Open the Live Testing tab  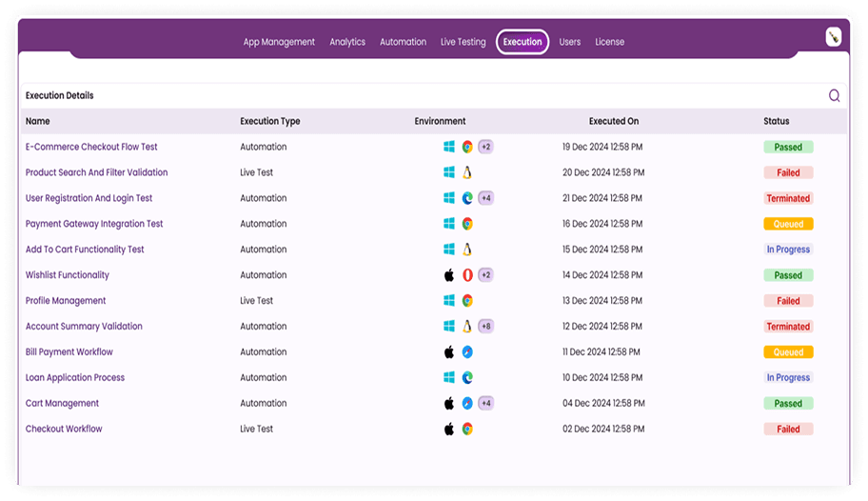point(463,42)
